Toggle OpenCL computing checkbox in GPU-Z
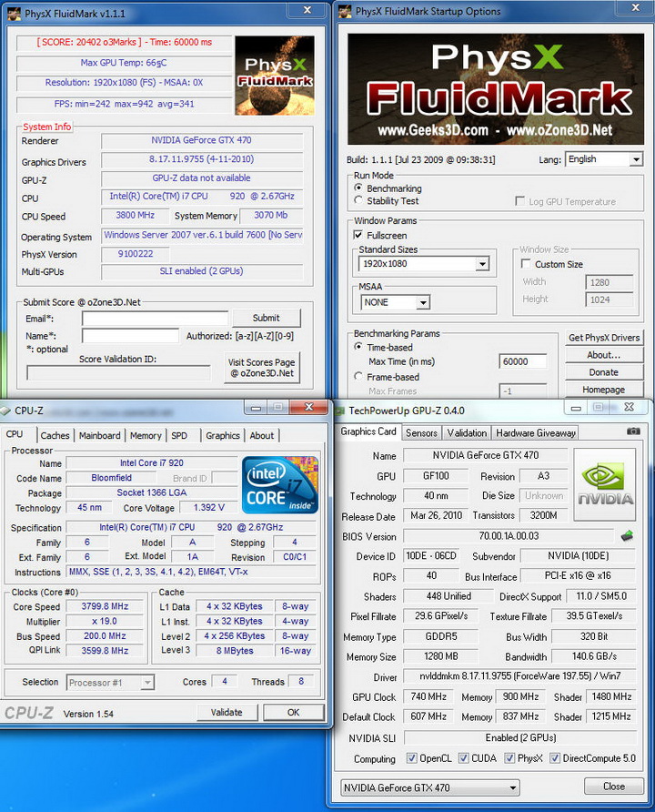This screenshot has height=812, width=655. [411, 758]
